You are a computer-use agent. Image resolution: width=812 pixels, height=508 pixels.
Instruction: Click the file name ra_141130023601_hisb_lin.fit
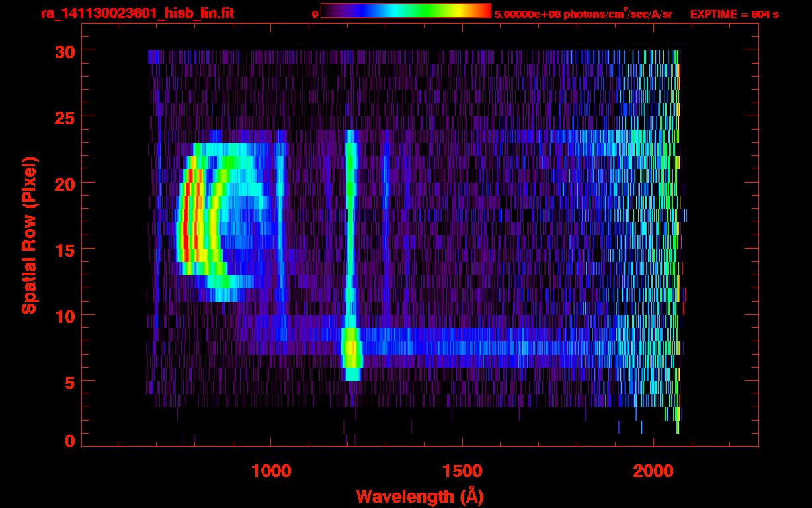point(137,13)
